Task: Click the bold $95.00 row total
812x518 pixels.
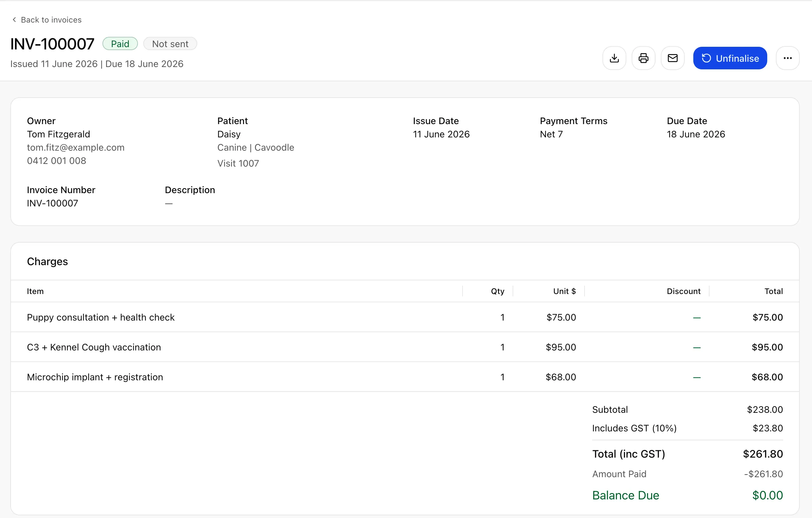Action: [767, 347]
